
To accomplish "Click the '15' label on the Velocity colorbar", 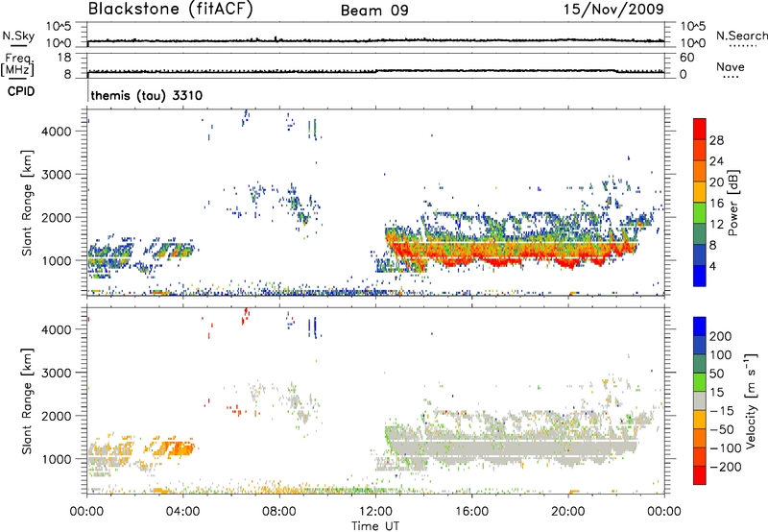I will click(x=716, y=393).
